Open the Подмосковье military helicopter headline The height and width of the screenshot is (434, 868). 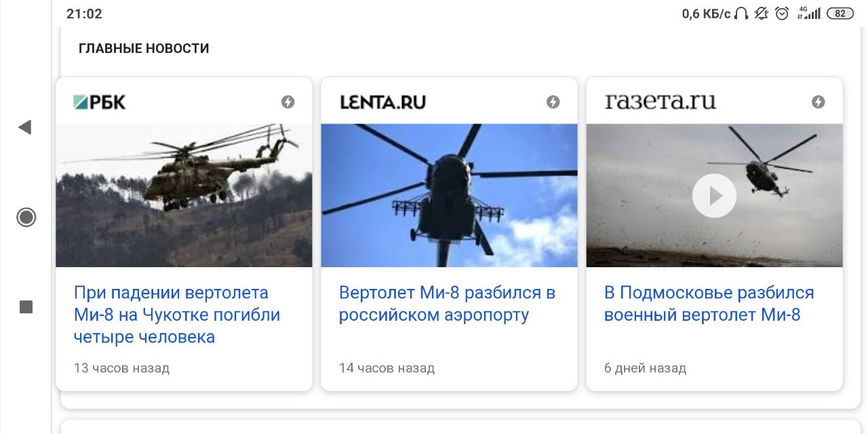pyautogui.click(x=709, y=304)
